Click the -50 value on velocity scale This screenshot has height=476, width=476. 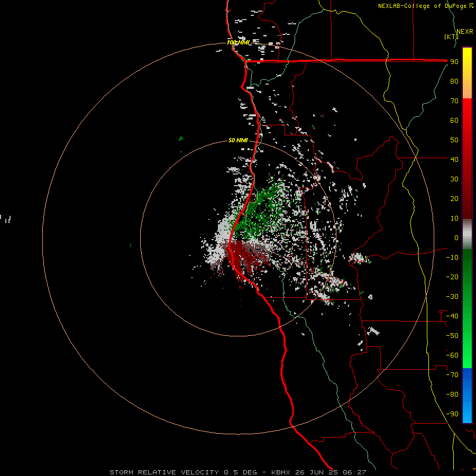point(452,336)
